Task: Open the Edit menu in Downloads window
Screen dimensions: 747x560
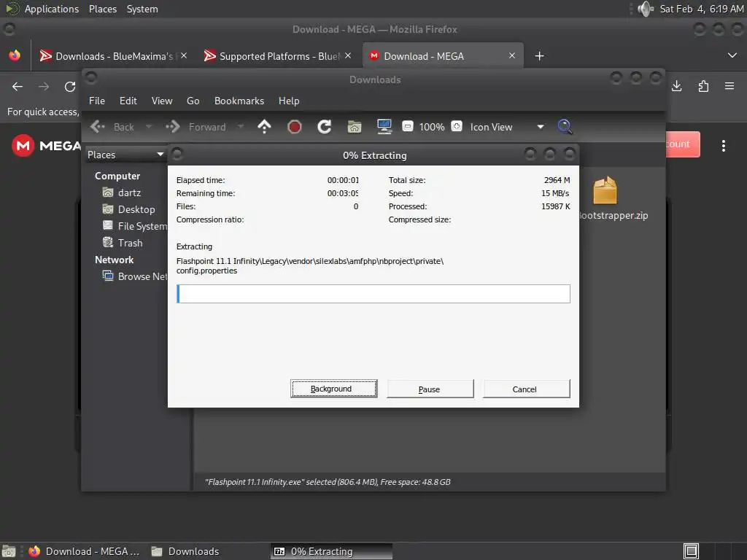Action: click(x=128, y=101)
